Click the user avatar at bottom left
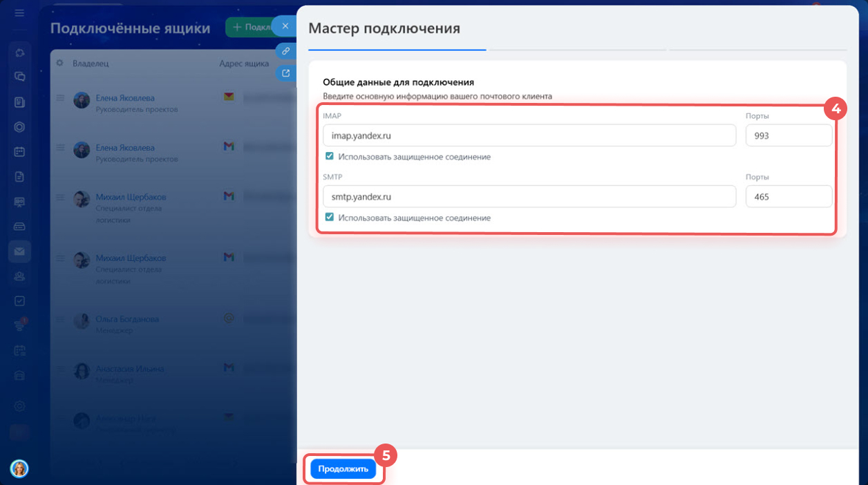Viewport: 868px width, 485px height. tap(19, 468)
